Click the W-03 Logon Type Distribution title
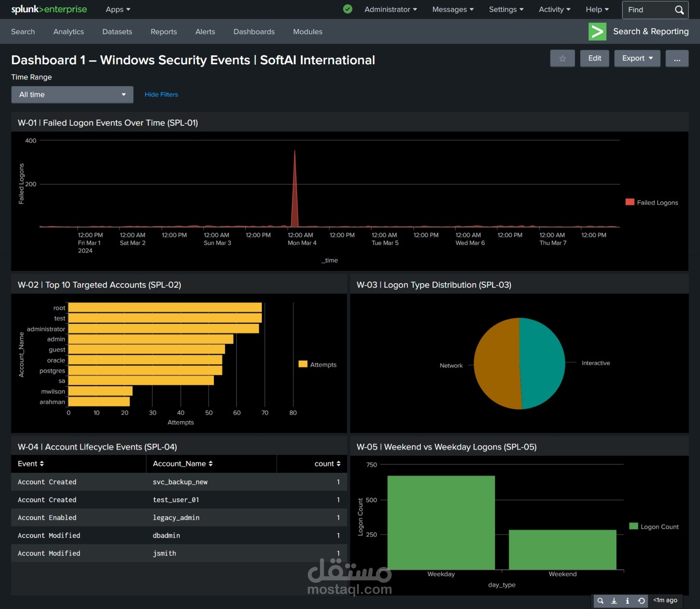 pos(434,285)
